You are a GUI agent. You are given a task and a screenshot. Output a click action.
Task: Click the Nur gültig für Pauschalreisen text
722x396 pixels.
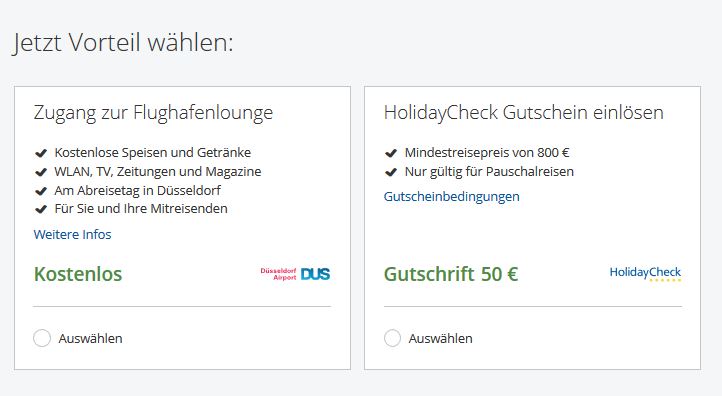489,172
